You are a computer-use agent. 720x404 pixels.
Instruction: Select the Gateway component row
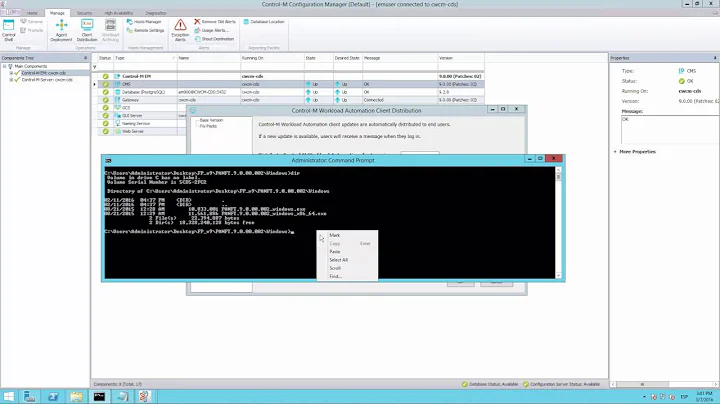click(x=290, y=100)
